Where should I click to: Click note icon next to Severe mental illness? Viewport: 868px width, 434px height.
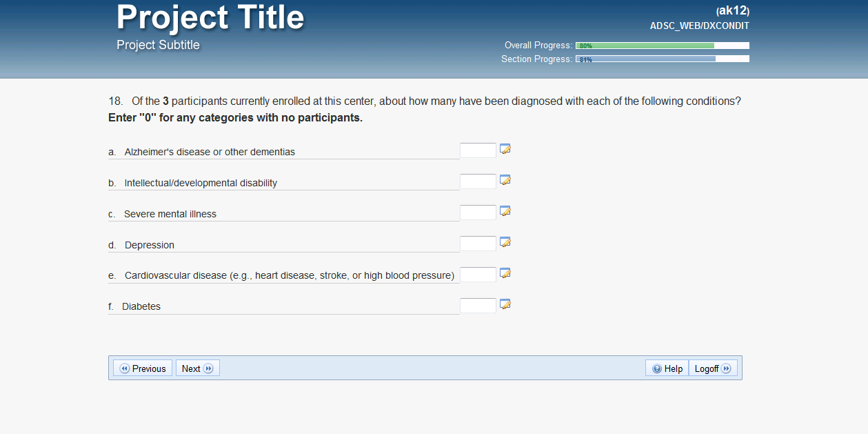[505, 211]
